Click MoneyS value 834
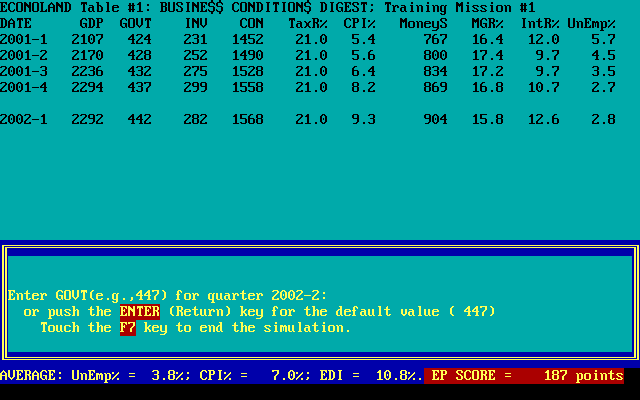The image size is (640, 400). pos(436,71)
